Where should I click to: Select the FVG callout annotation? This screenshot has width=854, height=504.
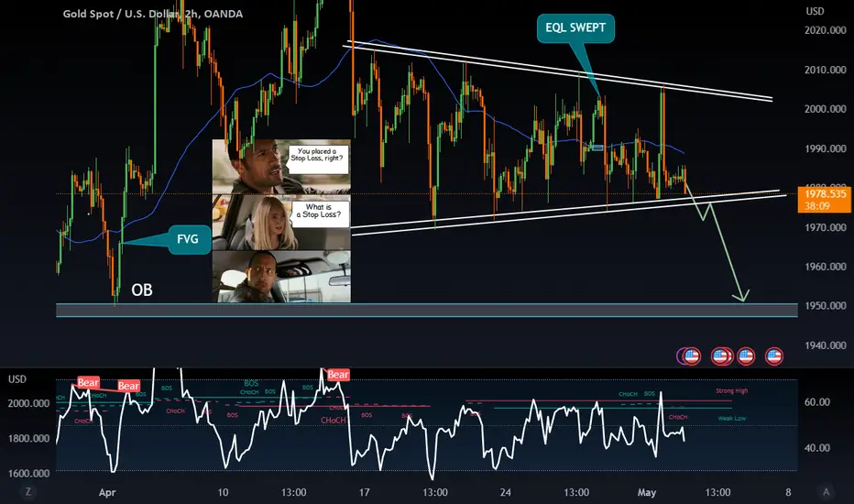click(188, 239)
